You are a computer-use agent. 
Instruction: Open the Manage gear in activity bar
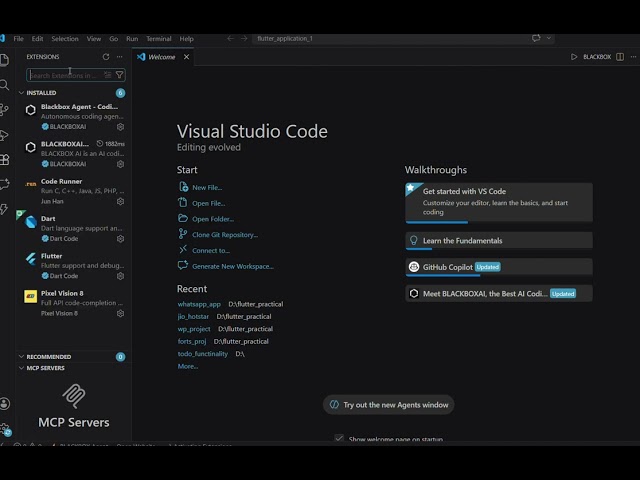tap(4, 429)
